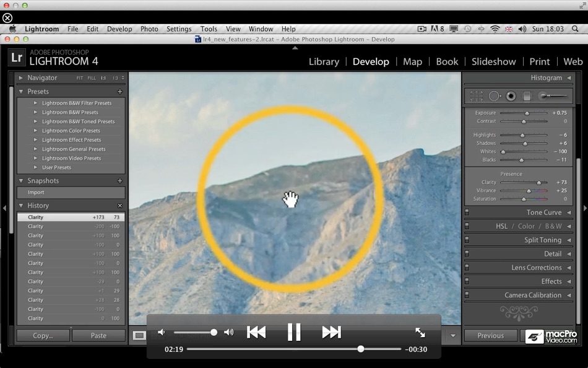Viewport: 588px width, 368px height.
Task: Click the right panel collapse arrow
Action: (585, 208)
